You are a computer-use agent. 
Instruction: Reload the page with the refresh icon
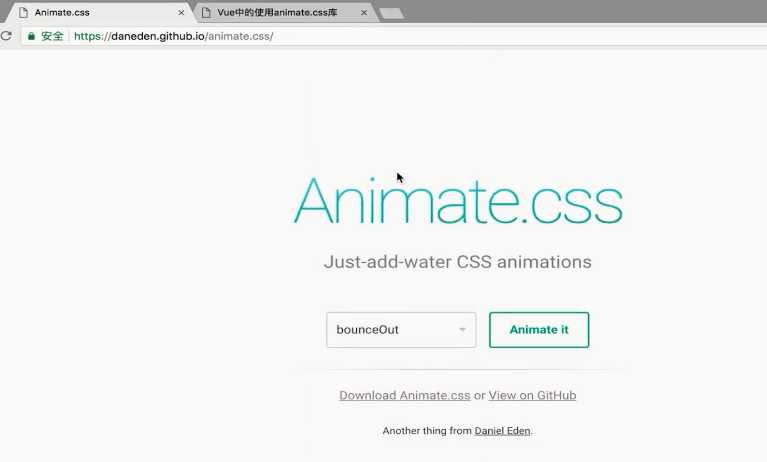coord(6,36)
